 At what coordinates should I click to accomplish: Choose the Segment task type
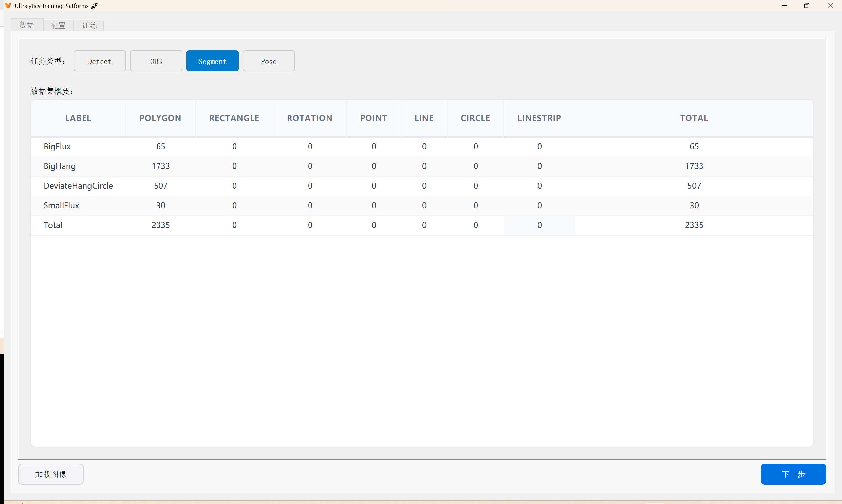pos(212,61)
